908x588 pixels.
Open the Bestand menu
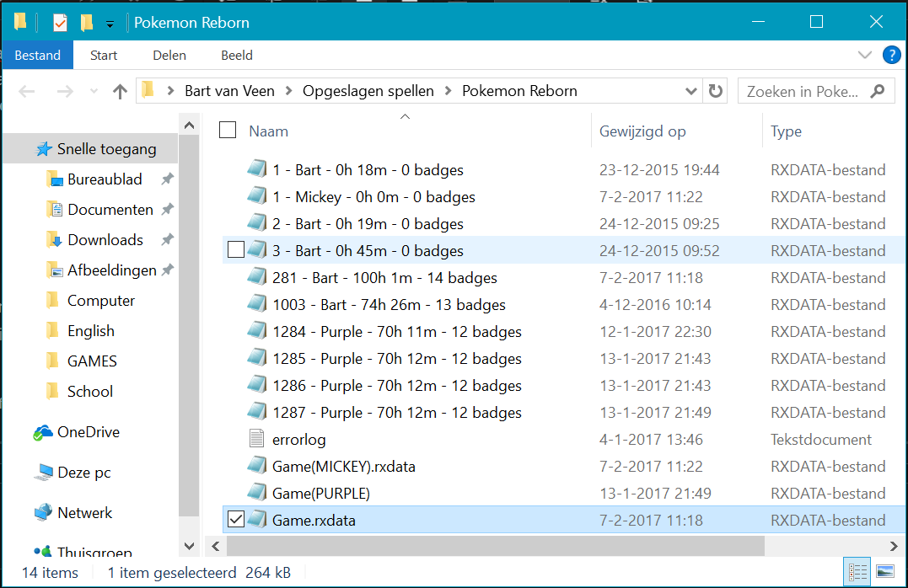click(37, 56)
